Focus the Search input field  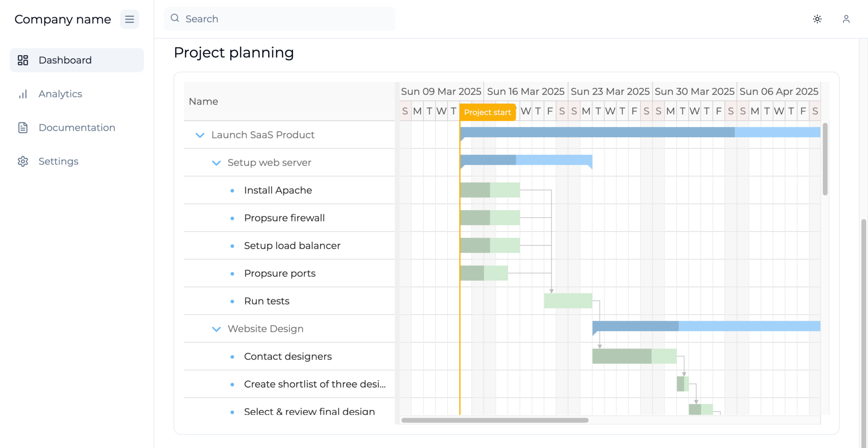click(x=280, y=19)
